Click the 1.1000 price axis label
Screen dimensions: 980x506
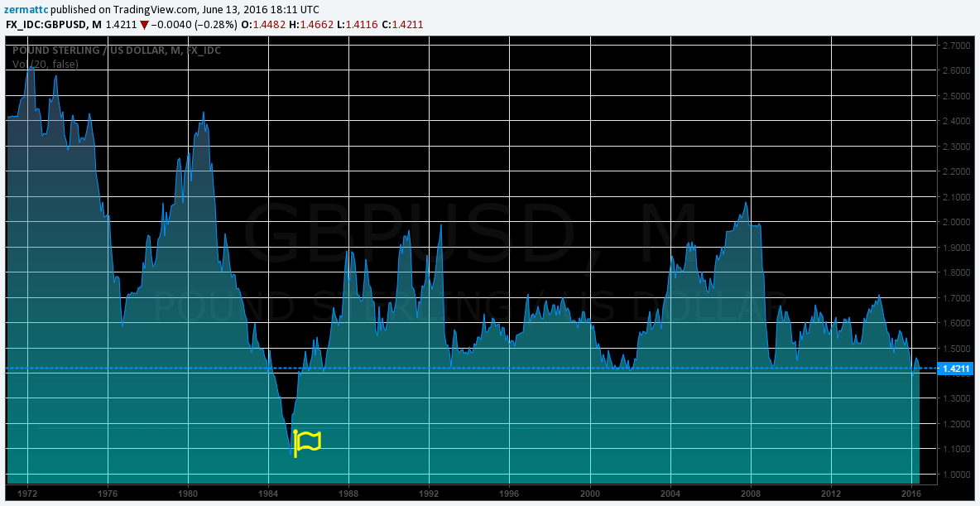957,449
